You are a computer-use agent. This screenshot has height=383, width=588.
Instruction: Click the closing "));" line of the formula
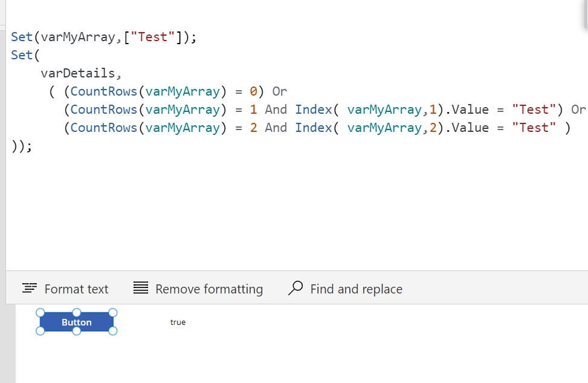(22, 146)
